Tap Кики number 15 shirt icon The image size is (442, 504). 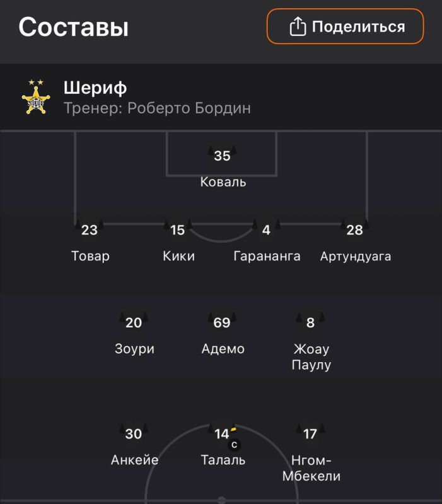click(178, 230)
